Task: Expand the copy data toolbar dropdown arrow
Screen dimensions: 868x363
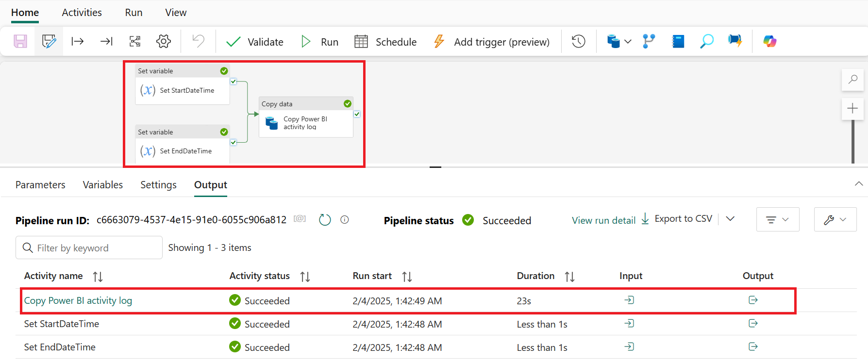Action: pos(628,42)
